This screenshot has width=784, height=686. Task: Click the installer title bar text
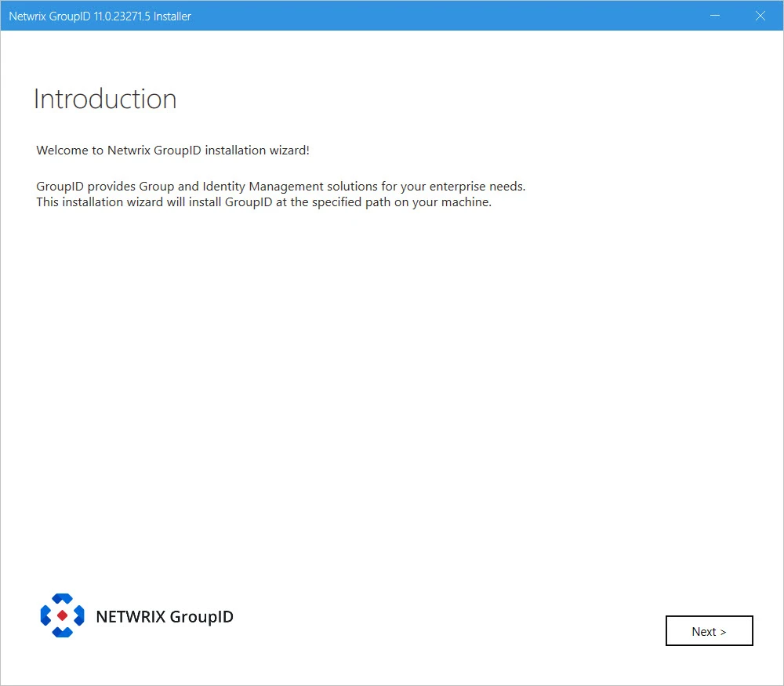pos(100,16)
